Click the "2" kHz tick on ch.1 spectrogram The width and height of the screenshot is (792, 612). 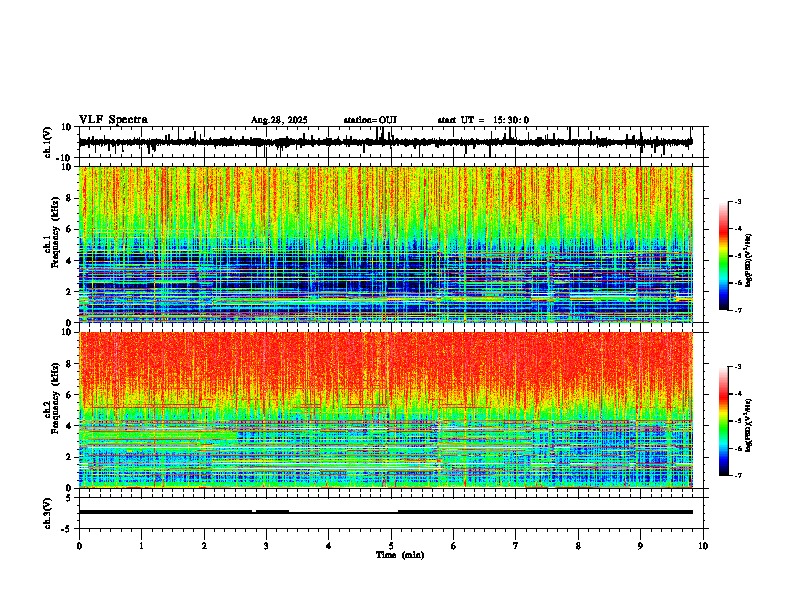70,291
